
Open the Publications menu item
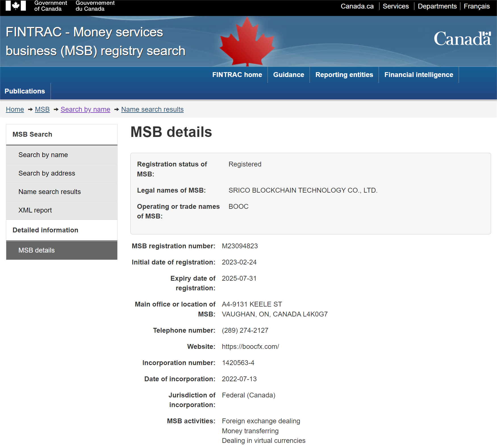25,91
